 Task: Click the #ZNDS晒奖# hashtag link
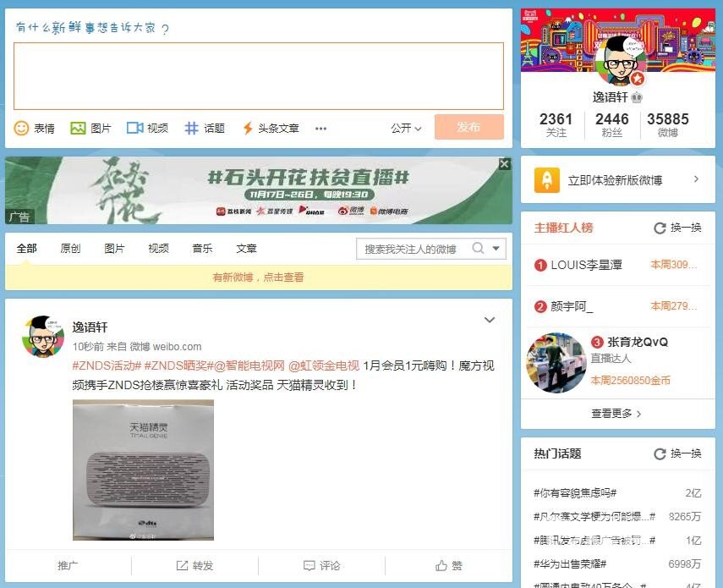(x=179, y=365)
